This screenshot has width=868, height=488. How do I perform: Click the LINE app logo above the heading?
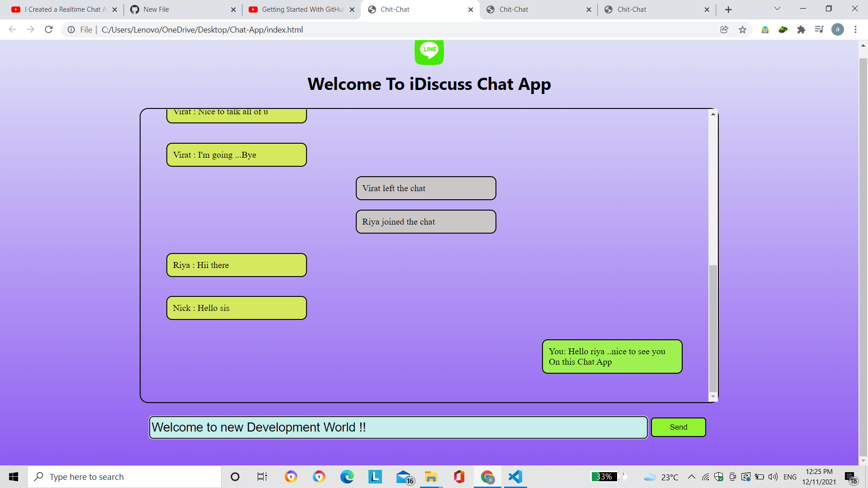[429, 52]
